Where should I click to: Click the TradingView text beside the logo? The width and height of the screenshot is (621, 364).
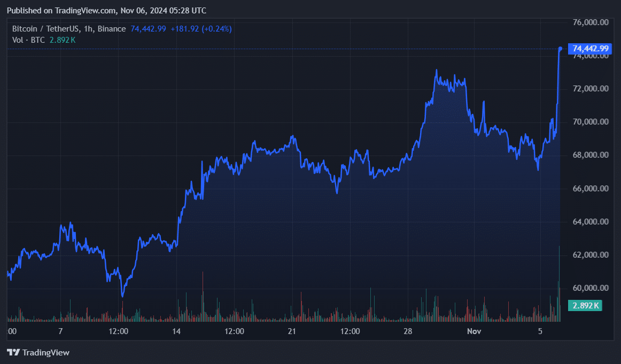(46, 352)
